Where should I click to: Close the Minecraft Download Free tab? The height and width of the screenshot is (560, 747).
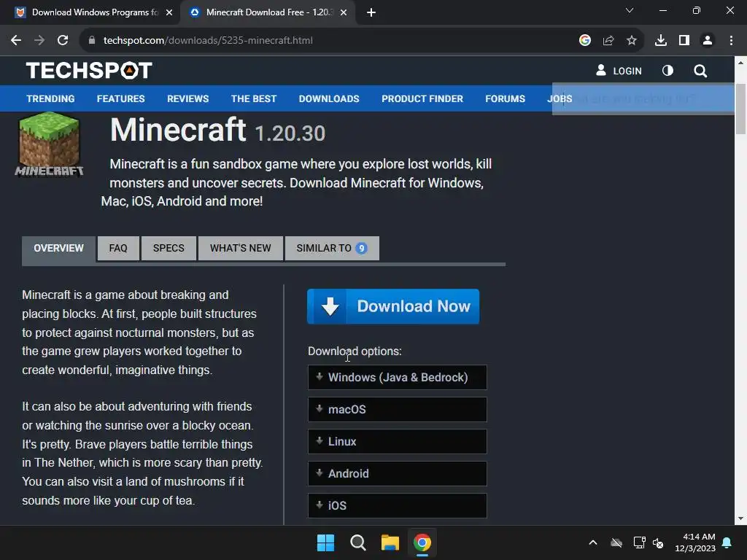(344, 12)
